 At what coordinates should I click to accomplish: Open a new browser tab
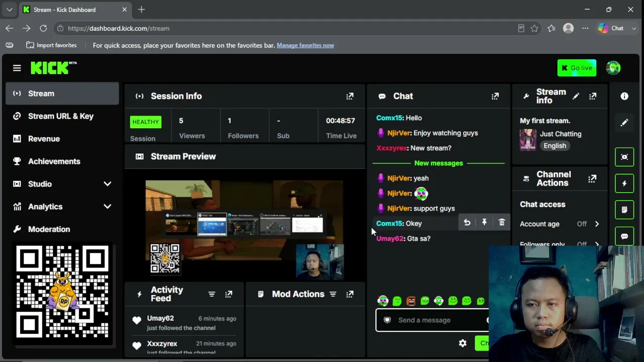coord(141,10)
